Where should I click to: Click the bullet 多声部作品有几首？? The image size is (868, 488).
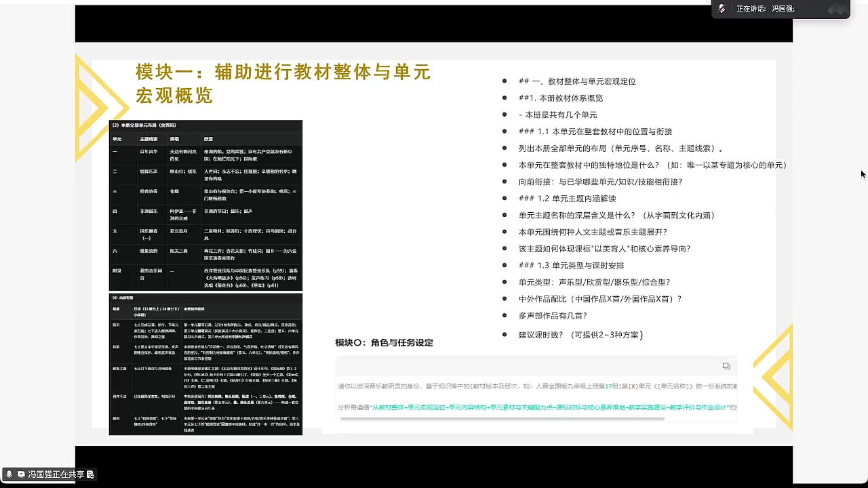coord(553,315)
